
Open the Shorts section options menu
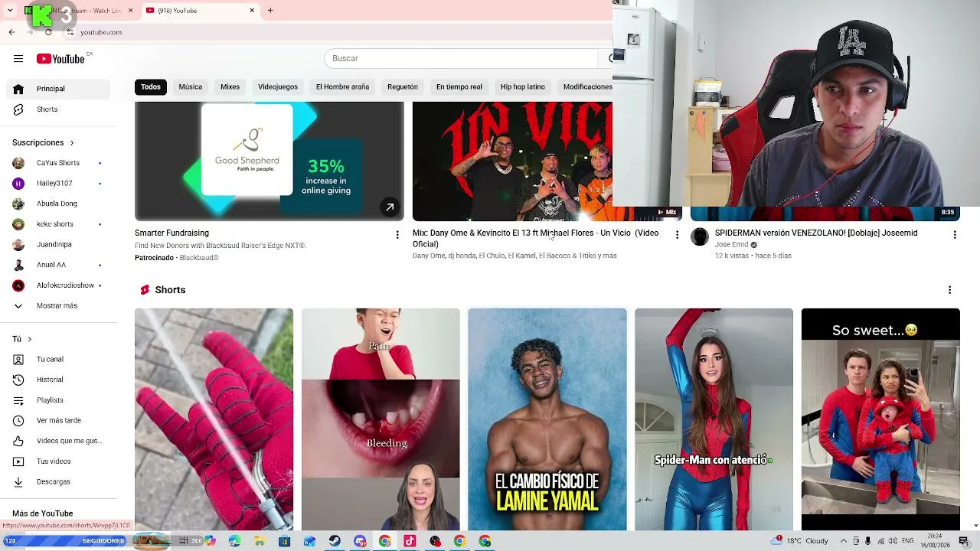[949, 290]
